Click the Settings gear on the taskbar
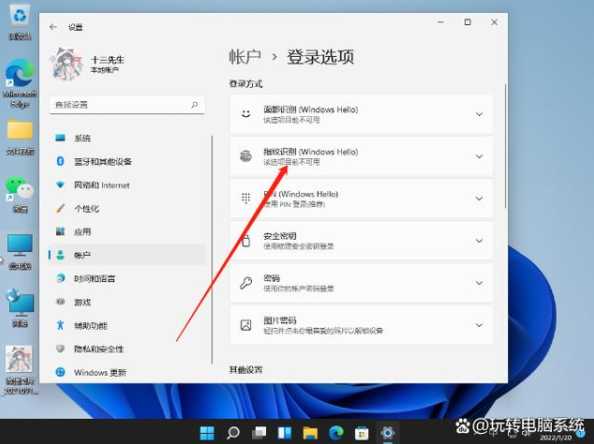This screenshot has width=594, height=444. [x=388, y=433]
